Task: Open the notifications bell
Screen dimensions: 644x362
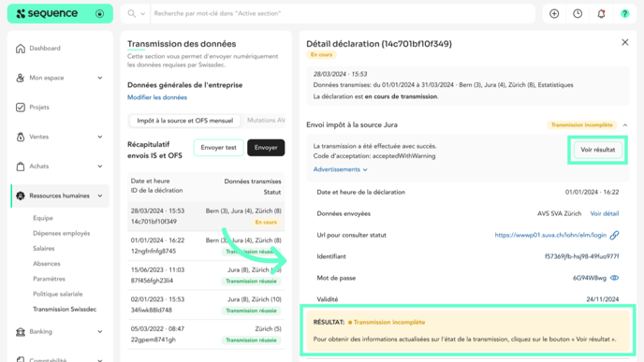Action: tap(601, 13)
